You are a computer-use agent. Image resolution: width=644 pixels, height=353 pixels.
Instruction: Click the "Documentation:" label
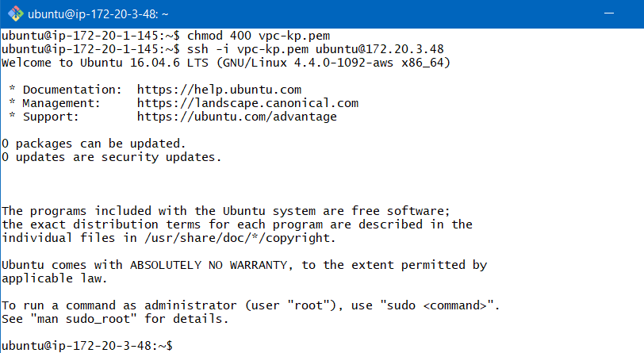tap(72, 90)
